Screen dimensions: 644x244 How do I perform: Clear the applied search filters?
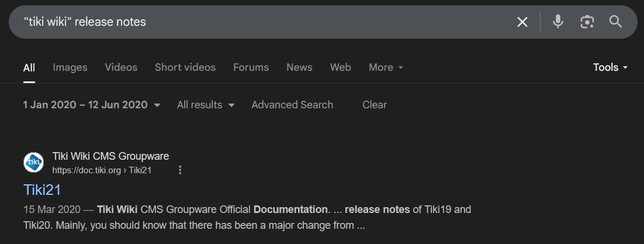coord(375,105)
